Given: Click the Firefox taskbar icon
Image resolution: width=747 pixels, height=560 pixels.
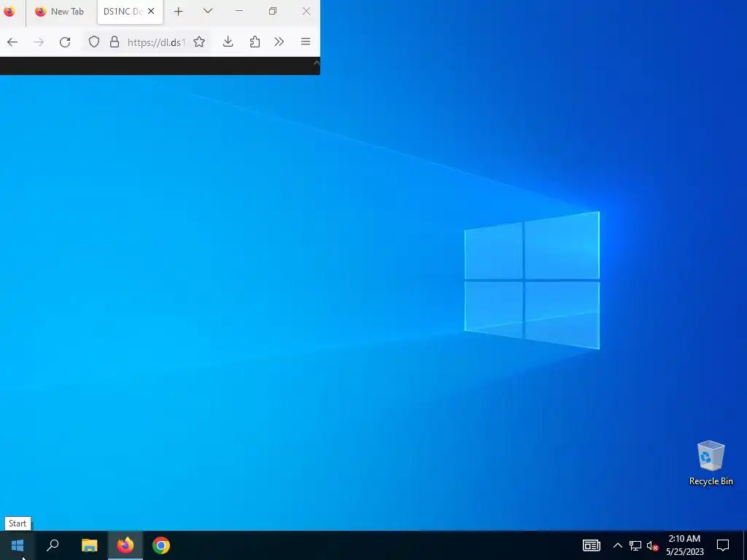Looking at the screenshot, I should click(x=125, y=545).
